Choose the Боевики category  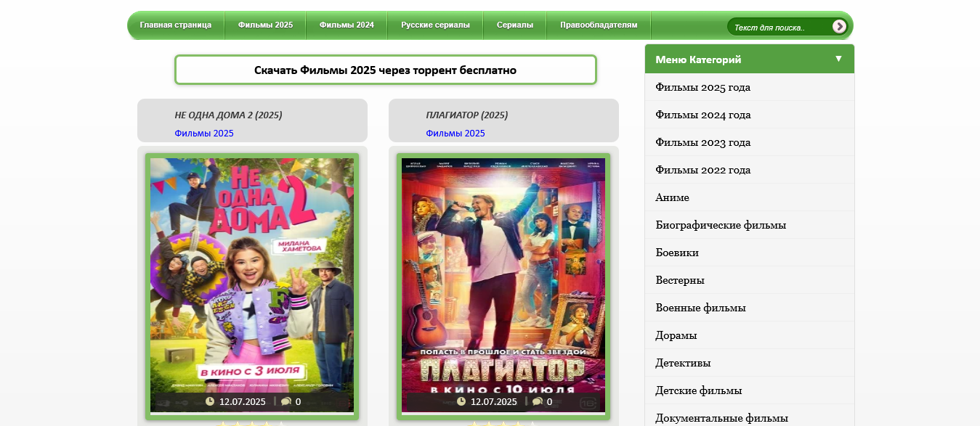click(750, 253)
